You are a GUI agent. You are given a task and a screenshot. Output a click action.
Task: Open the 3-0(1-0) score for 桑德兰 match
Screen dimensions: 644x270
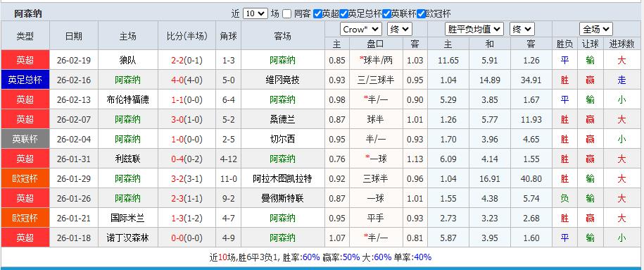pos(187,120)
